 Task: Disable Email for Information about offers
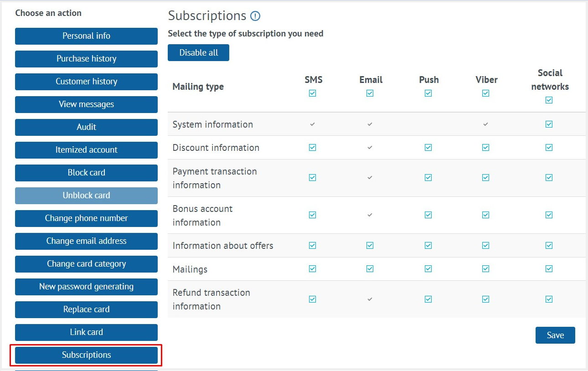coord(370,245)
